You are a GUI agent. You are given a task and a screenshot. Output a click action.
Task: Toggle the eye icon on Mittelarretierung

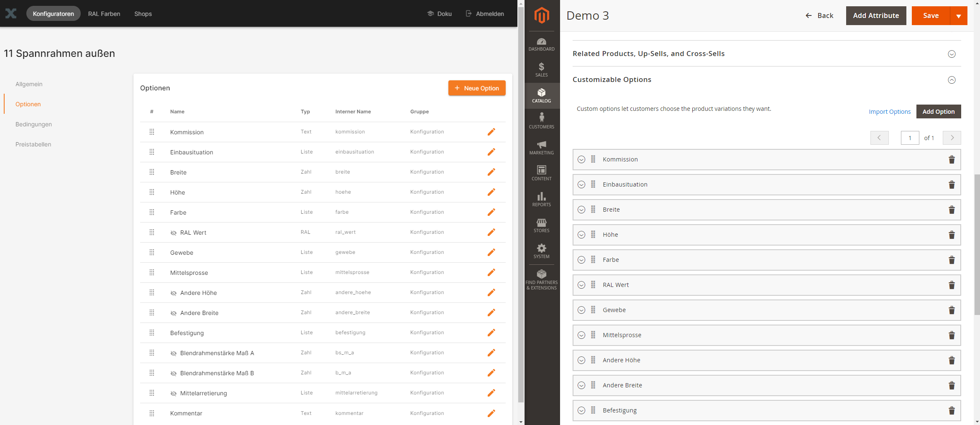174,393
